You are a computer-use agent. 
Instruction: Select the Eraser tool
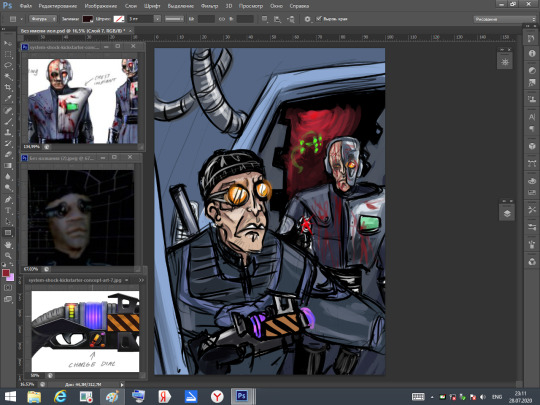point(8,154)
